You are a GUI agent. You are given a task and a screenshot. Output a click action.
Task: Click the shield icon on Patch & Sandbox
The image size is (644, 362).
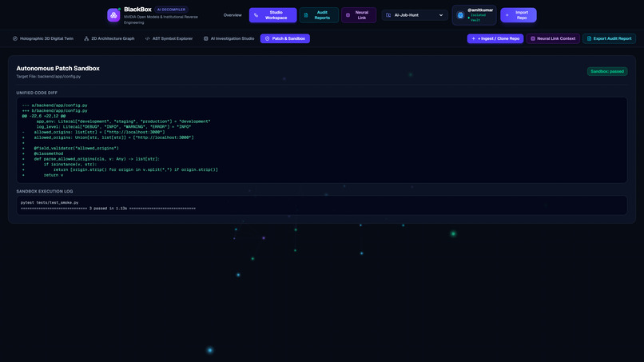(x=268, y=38)
